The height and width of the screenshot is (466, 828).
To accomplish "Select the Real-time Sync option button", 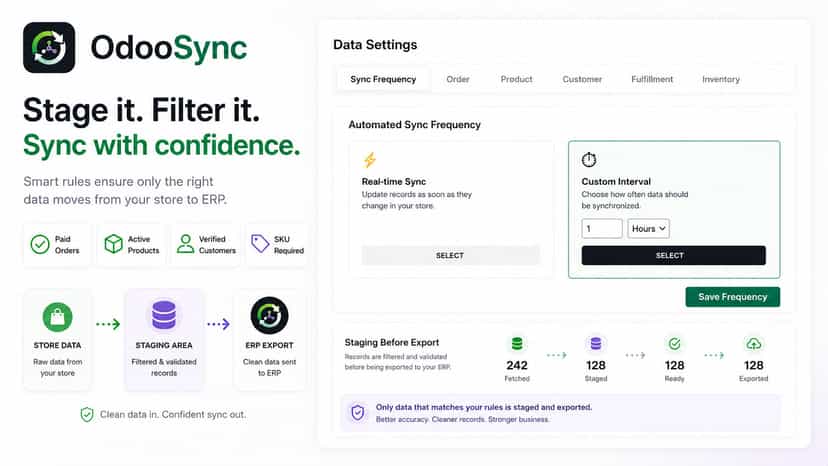I will point(450,255).
